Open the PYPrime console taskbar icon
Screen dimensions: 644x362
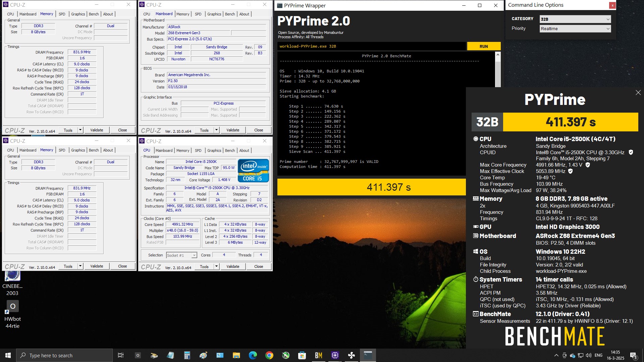point(368,355)
